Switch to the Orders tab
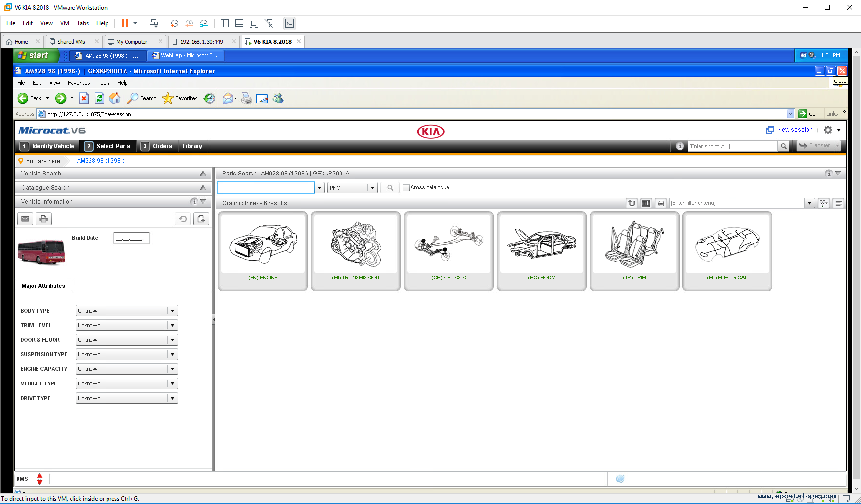This screenshot has height=504, width=861. point(157,146)
